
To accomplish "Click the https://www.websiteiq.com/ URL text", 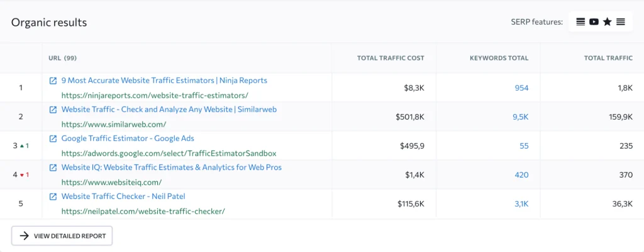I will tap(111, 183).
